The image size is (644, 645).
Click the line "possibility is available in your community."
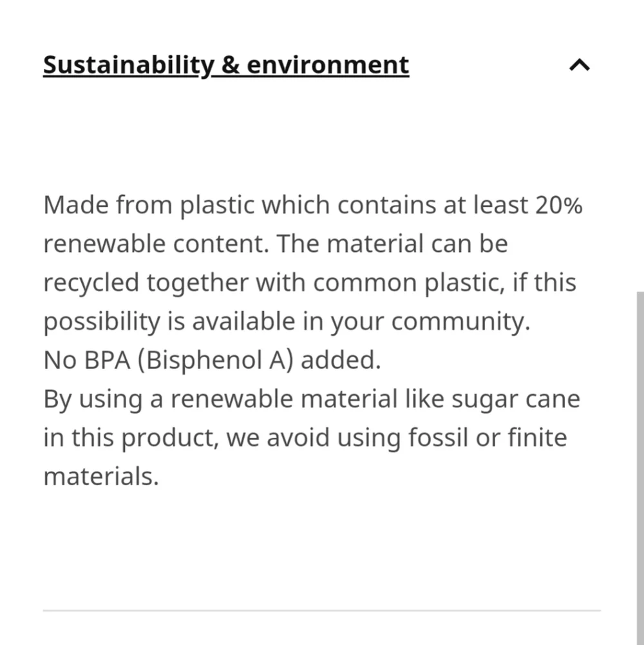287,322
